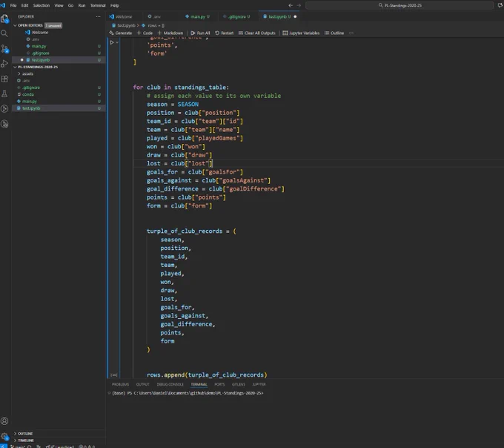Open the Testing flask view
This screenshot has width=504, height=448.
point(4,93)
